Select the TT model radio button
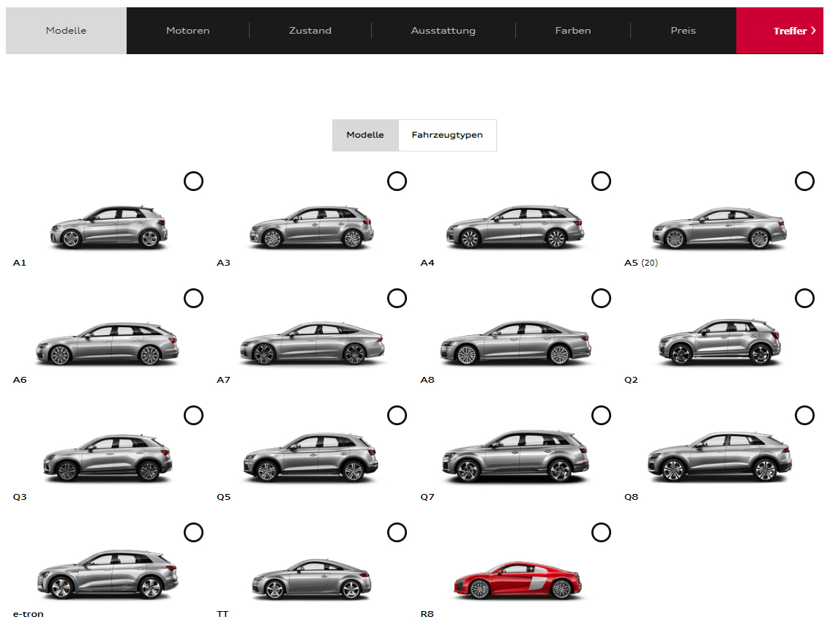830x644 pixels. (x=397, y=532)
